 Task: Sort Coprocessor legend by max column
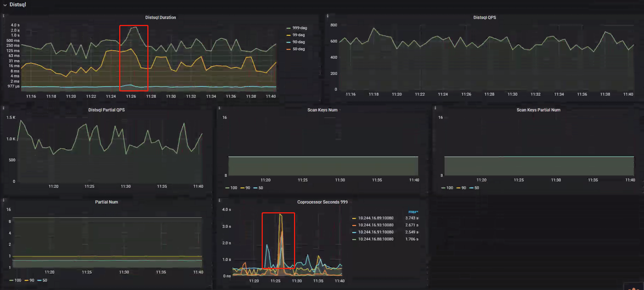click(x=413, y=212)
